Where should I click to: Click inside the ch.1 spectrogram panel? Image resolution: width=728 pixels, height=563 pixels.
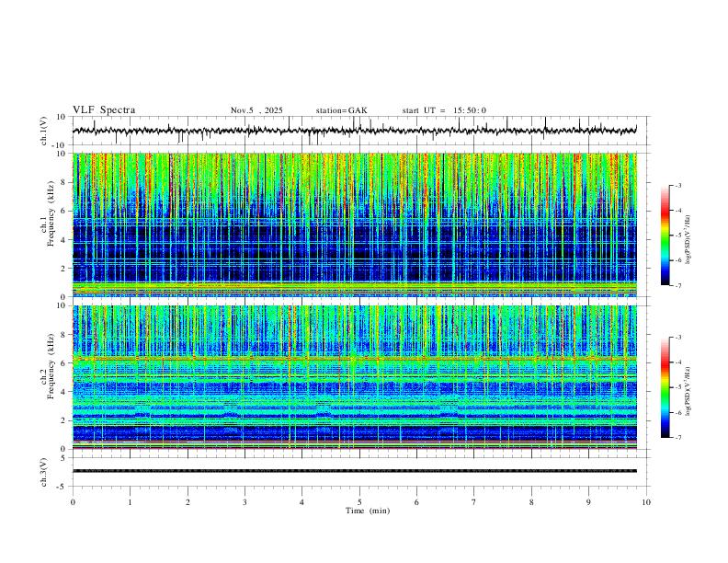coord(355,224)
